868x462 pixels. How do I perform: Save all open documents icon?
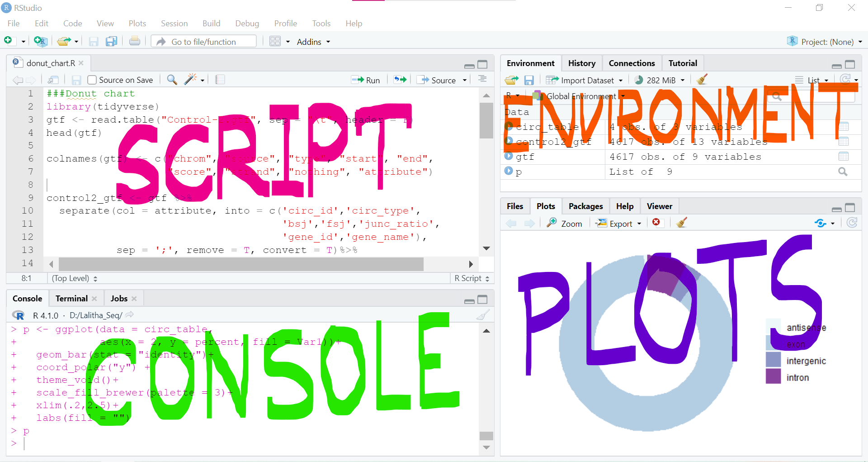(111, 42)
